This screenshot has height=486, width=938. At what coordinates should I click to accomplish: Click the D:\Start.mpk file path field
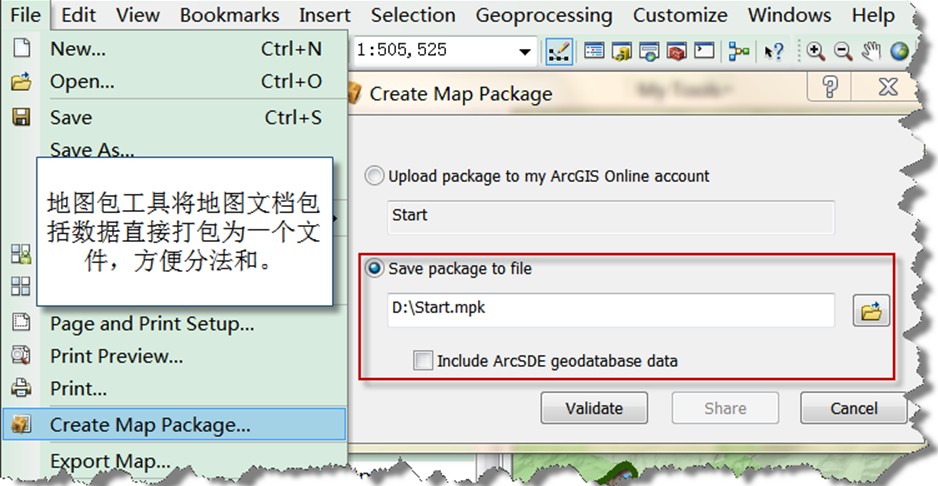[x=611, y=309]
